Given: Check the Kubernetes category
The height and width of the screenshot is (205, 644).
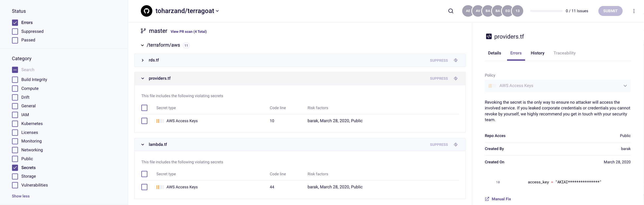Looking at the screenshot, I should coord(15,124).
